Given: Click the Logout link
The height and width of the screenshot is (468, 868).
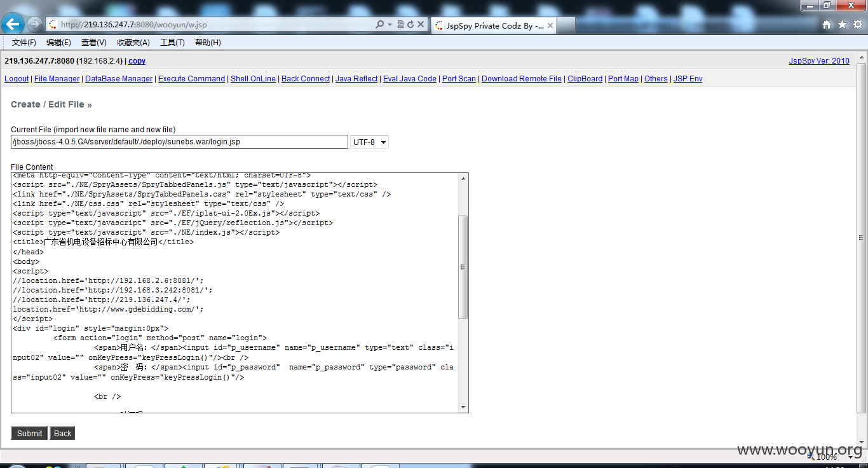Looking at the screenshot, I should coord(17,79).
